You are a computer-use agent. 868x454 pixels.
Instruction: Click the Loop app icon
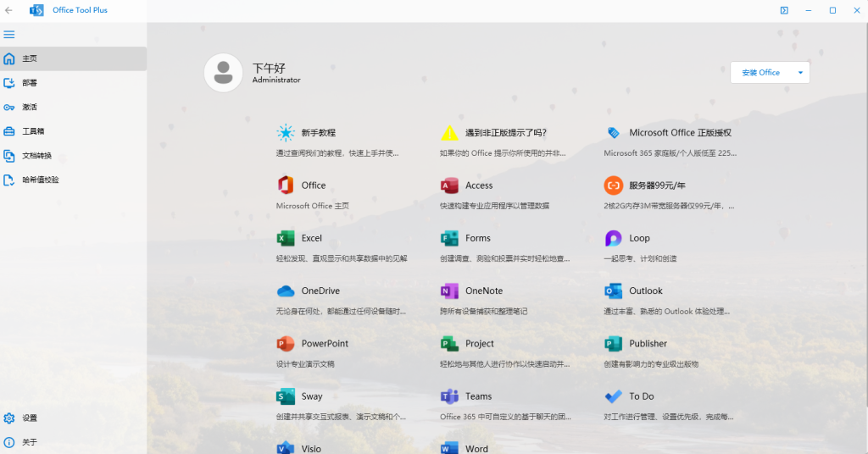click(614, 238)
